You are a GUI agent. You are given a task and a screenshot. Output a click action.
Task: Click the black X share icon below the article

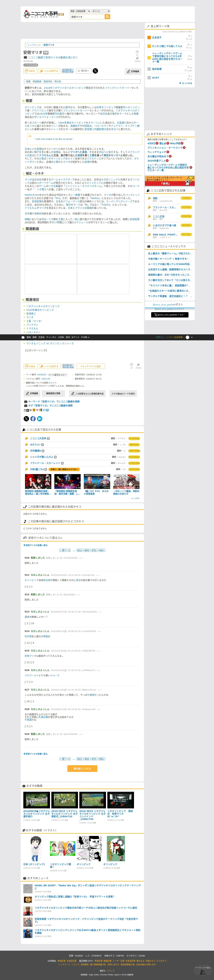pyautogui.click(x=26, y=419)
